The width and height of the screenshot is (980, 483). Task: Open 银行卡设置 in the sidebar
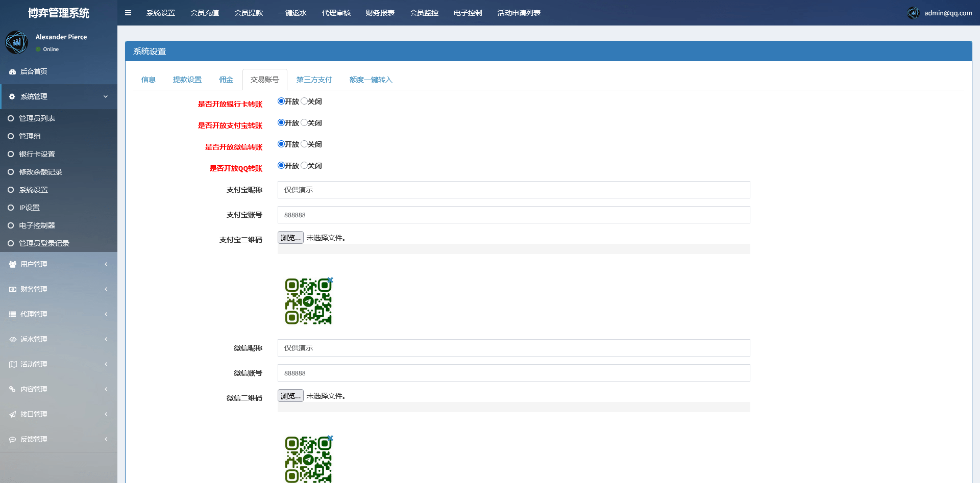point(37,154)
